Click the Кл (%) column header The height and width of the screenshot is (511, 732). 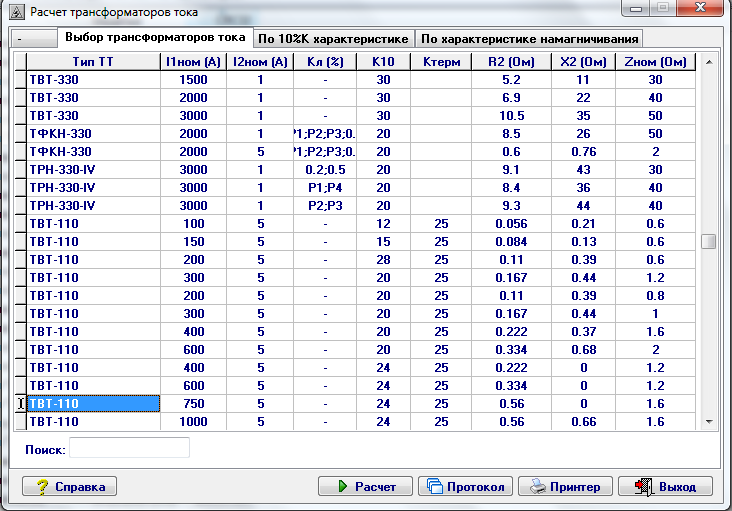coord(325,62)
